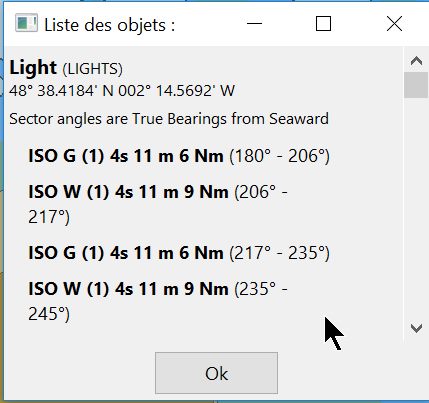This screenshot has height=403, width=429.
Task: Close the Liste des objets dialog
Action: coord(394,24)
